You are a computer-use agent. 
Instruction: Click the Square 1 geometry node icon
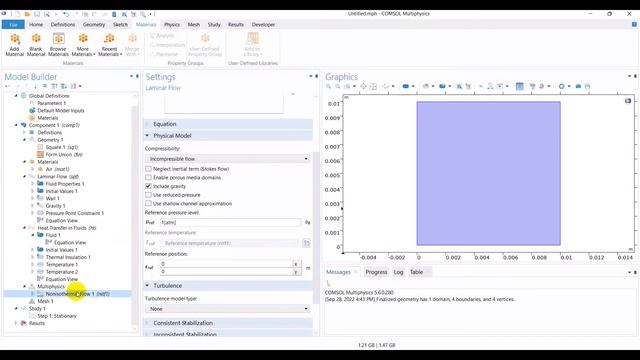tap(40, 147)
